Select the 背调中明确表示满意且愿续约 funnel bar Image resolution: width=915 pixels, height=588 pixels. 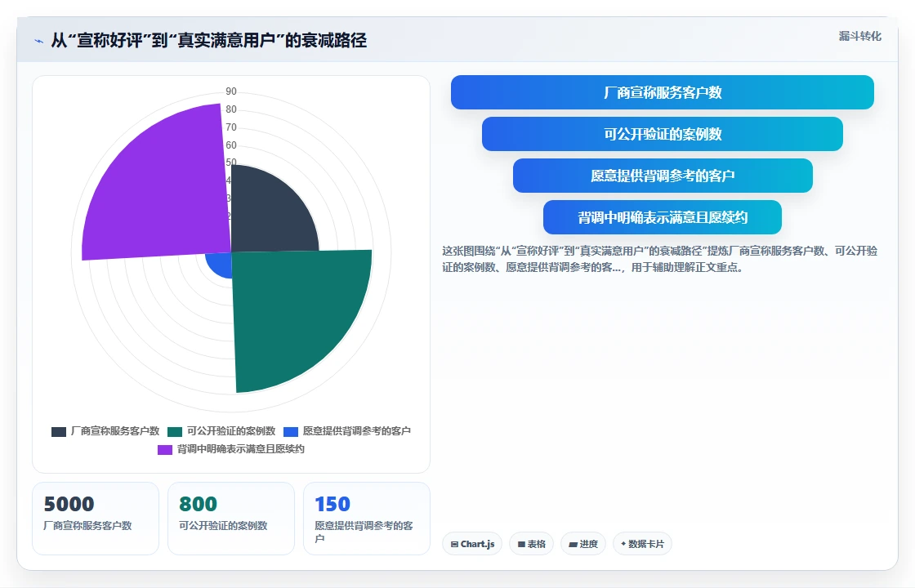[663, 217]
